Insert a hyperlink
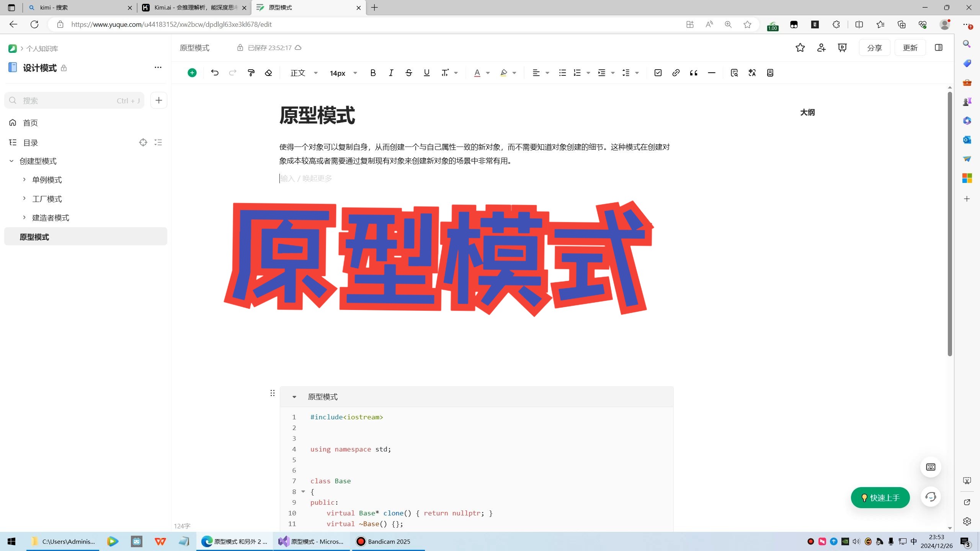 point(676,73)
